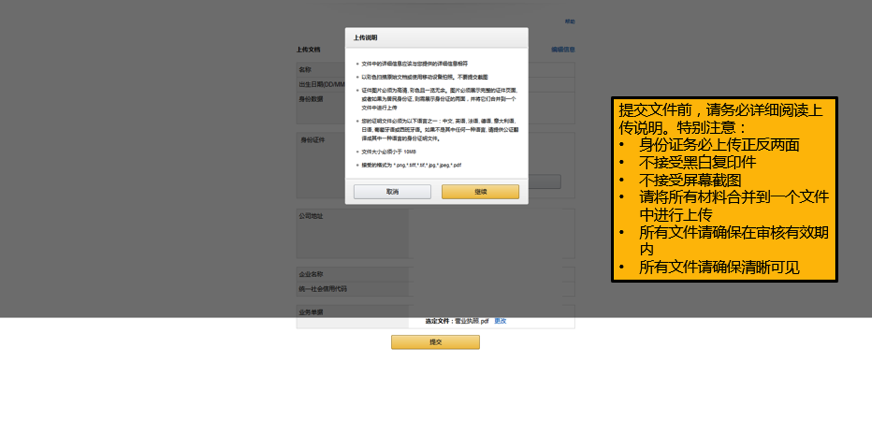
Task: Select the 身份数据 row
Action: (311, 99)
